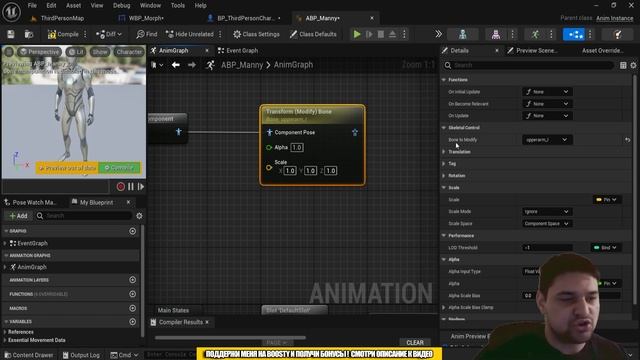Image resolution: width=640 pixels, height=360 pixels.
Task: Open Class Settings
Action: click(x=256, y=34)
